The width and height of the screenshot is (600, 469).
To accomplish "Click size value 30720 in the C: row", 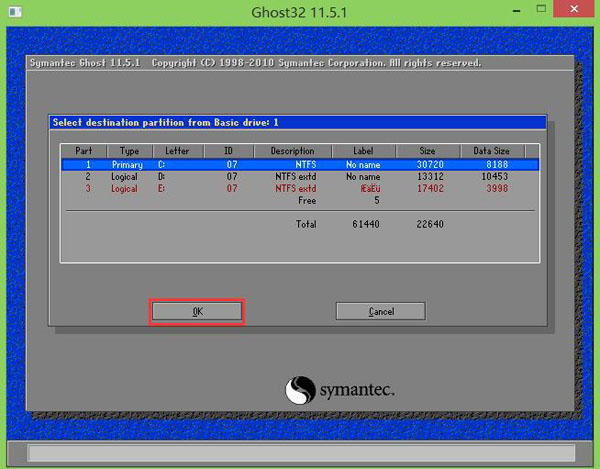I will click(430, 164).
